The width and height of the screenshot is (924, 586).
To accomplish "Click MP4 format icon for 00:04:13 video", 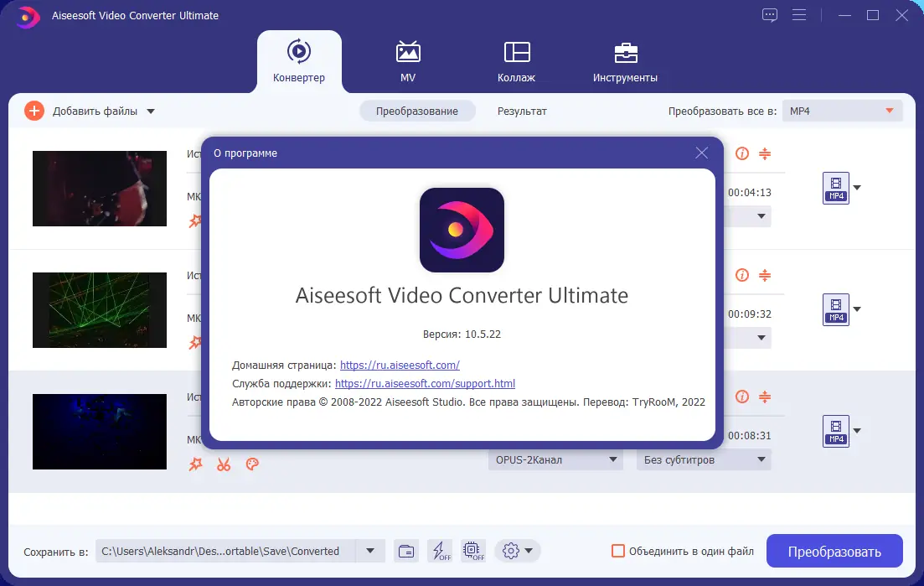I will (x=835, y=188).
